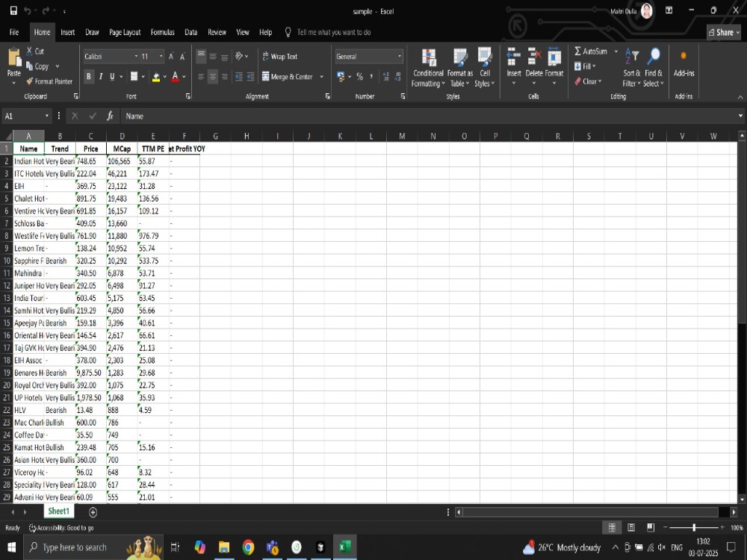The width and height of the screenshot is (747, 560).
Task: Open the General number format dropdown
Action: pos(399,56)
